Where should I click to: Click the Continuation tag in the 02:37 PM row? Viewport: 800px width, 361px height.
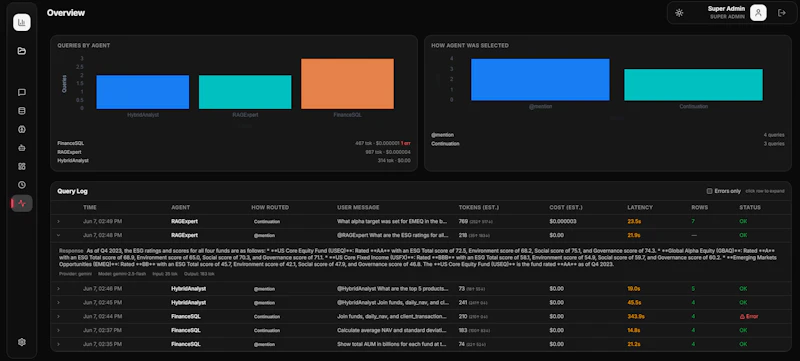[x=267, y=330]
